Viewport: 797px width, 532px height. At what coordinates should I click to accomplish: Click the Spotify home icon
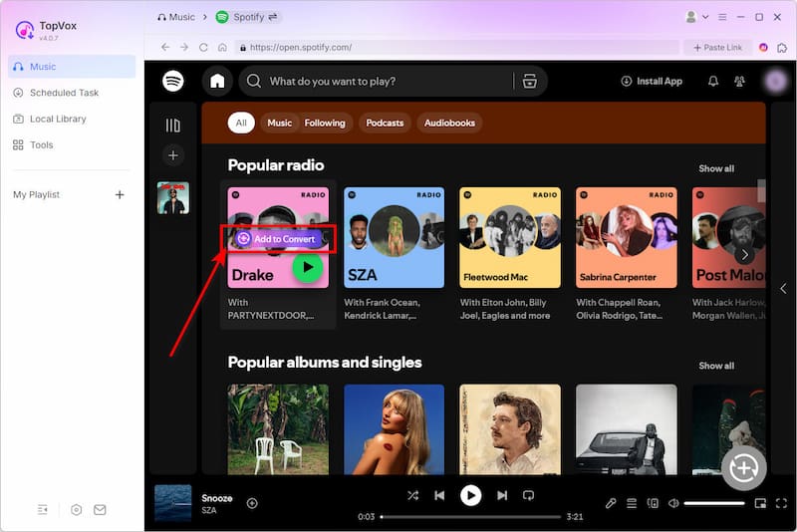coord(217,82)
